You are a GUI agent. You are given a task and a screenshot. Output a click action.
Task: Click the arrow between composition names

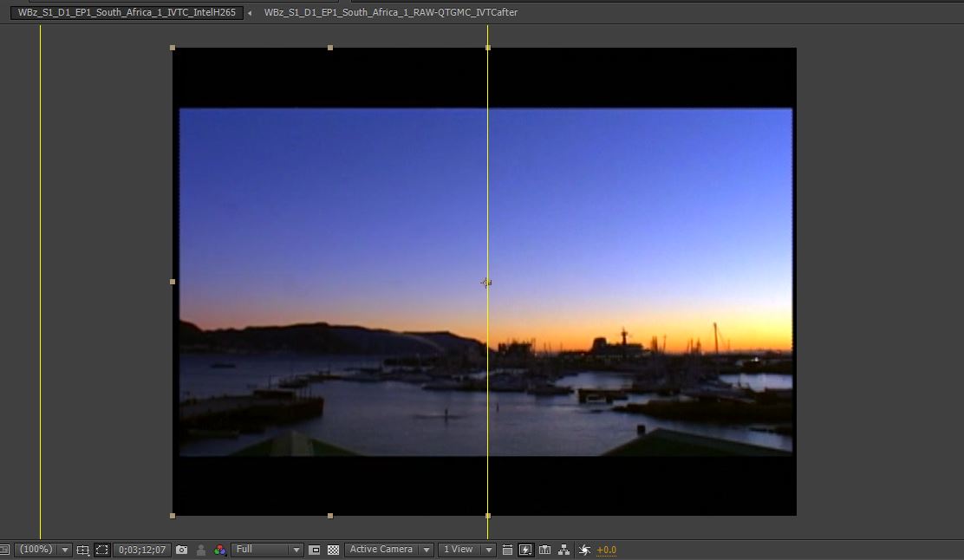pos(251,13)
